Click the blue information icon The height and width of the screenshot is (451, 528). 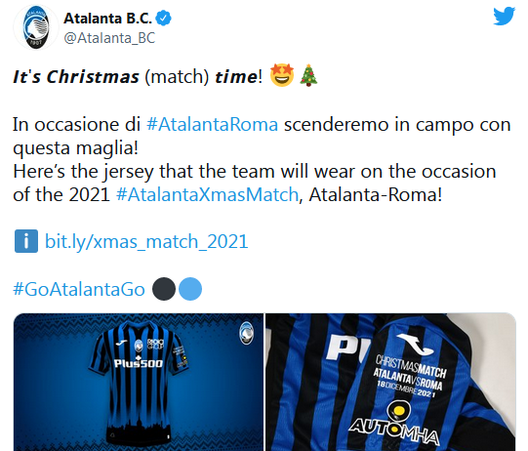26,241
